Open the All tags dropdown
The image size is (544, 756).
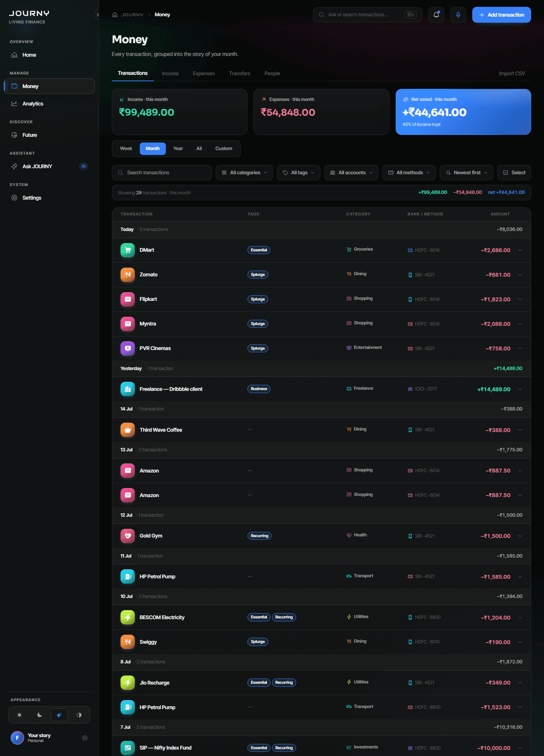pyautogui.click(x=298, y=173)
